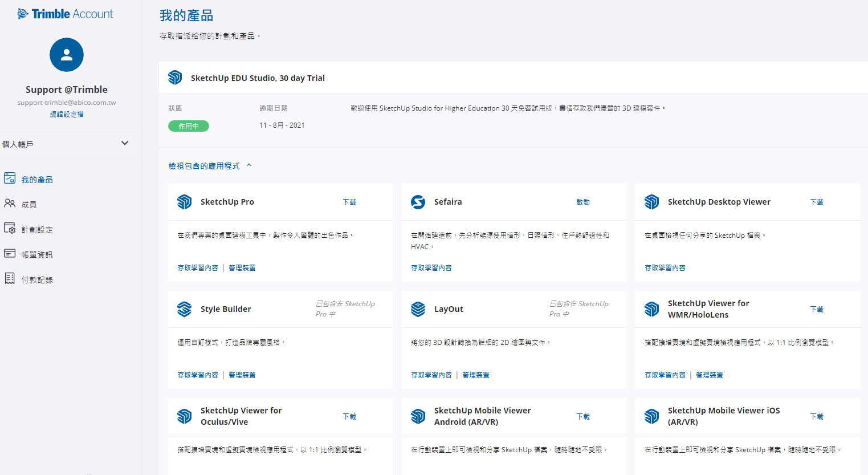The height and width of the screenshot is (475, 868).
Task: Click the Trimble Account logo
Action: [x=66, y=14]
